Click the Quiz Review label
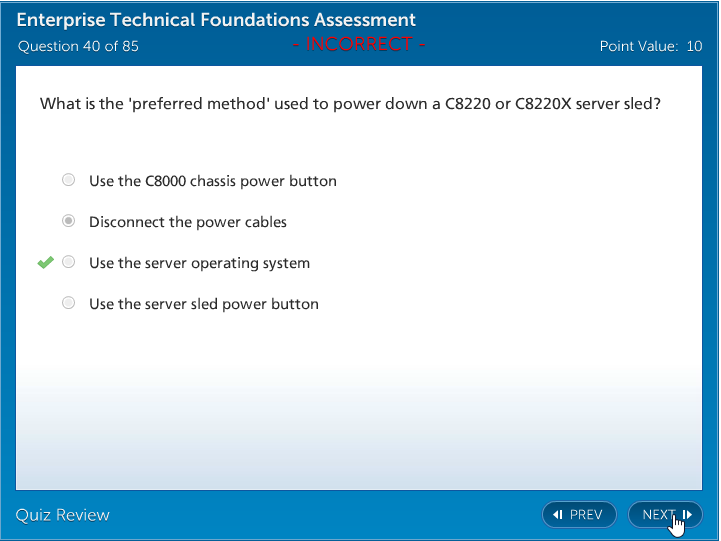The width and height of the screenshot is (721, 541). click(62, 515)
